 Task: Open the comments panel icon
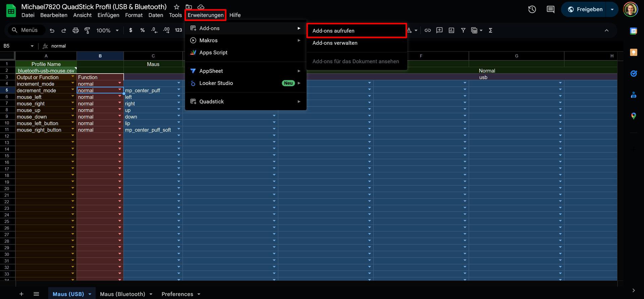(x=550, y=9)
